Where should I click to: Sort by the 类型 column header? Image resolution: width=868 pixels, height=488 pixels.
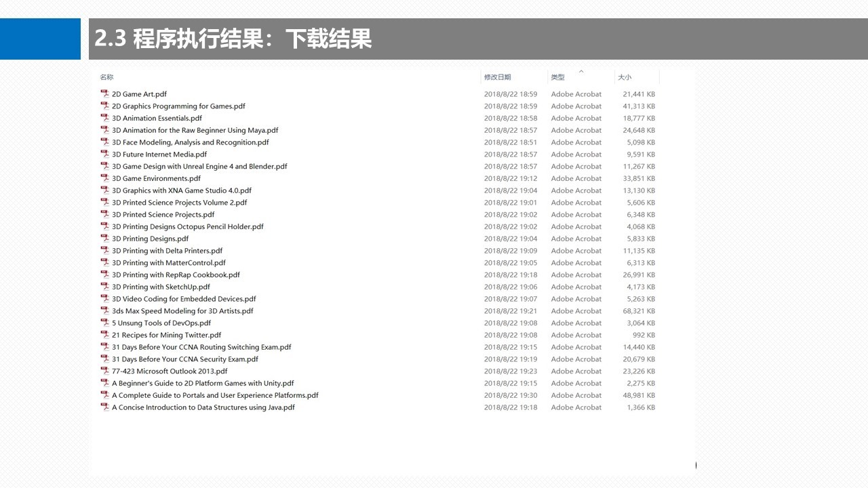(557, 77)
